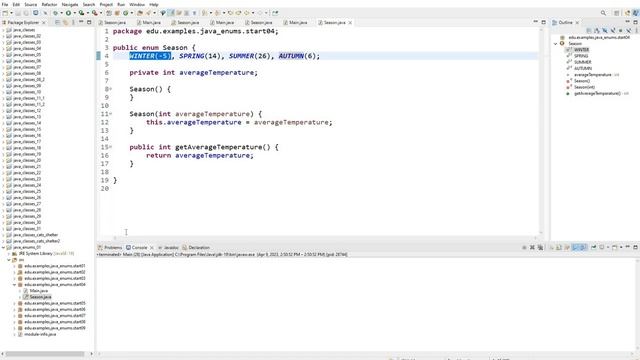Toggle Hide Fields in the Outline toolbar
Image resolution: width=640 pixels, height=360 pixels.
605,31
